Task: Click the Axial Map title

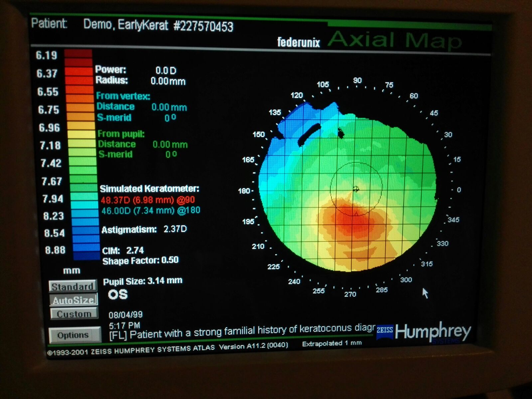Action: pyautogui.click(x=394, y=40)
